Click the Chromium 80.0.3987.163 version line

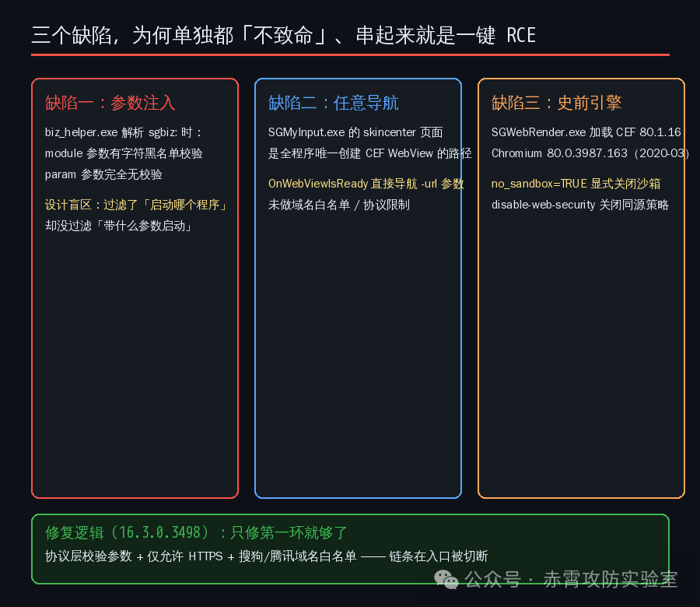[x=590, y=153]
